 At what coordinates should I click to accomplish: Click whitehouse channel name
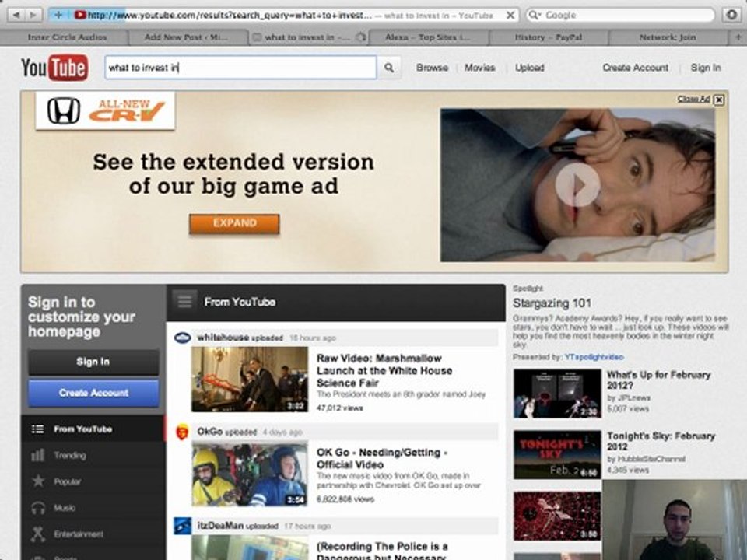[x=223, y=337]
